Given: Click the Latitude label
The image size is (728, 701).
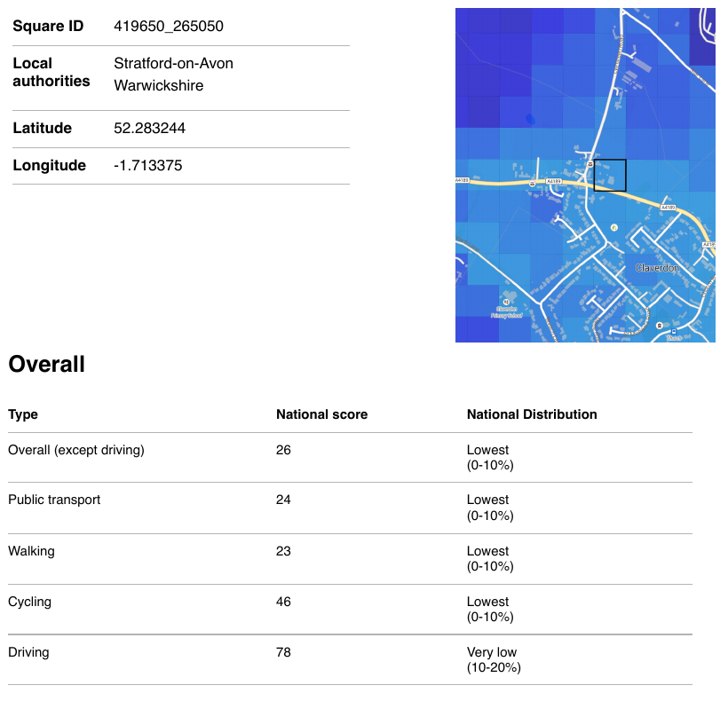Looking at the screenshot, I should point(43,128).
